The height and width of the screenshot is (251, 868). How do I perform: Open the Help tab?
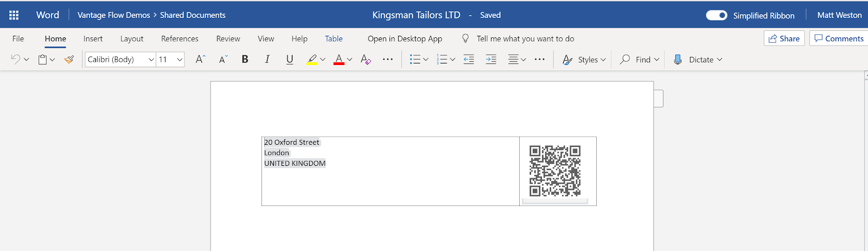(x=299, y=38)
